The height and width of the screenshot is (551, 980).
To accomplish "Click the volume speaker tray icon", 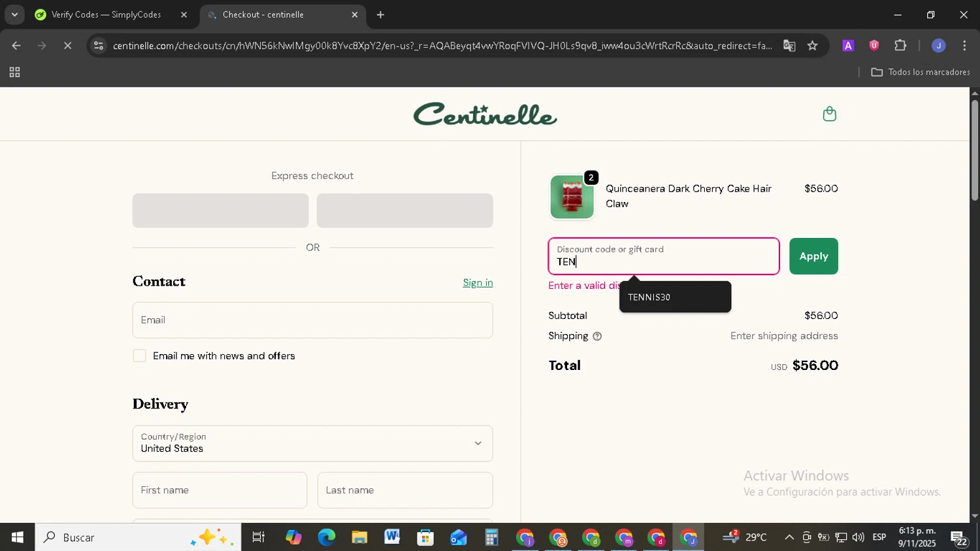I will [858, 537].
